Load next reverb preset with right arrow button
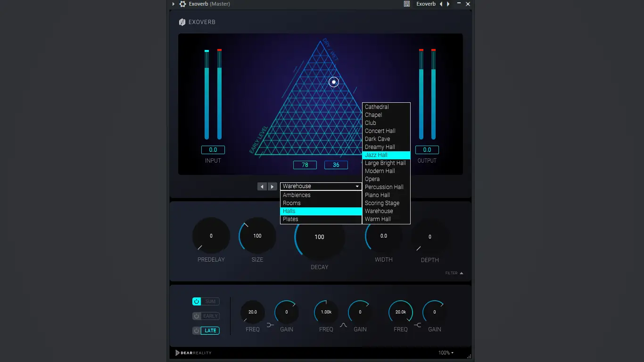 272,187
